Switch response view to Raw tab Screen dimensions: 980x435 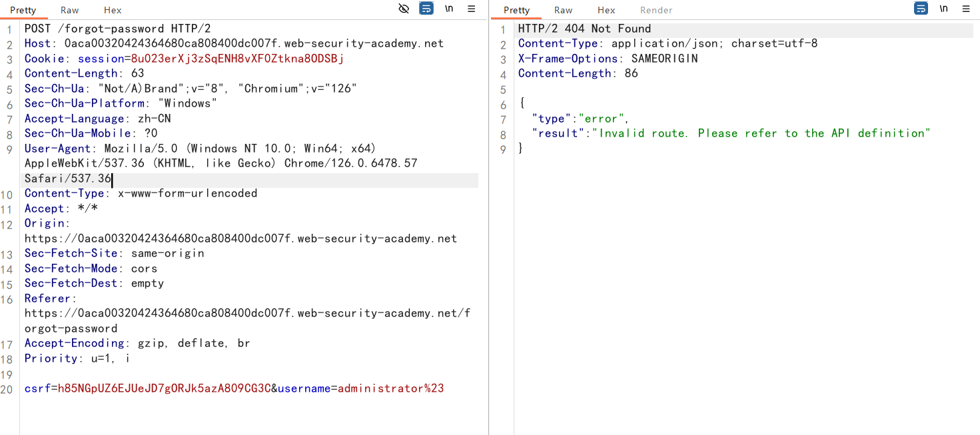click(x=563, y=10)
